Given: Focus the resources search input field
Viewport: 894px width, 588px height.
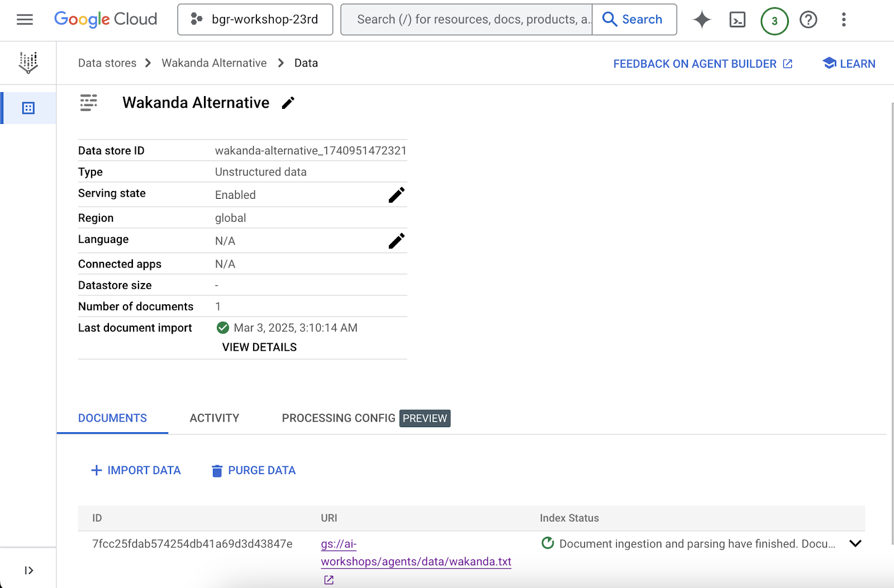Looking at the screenshot, I should point(467,20).
